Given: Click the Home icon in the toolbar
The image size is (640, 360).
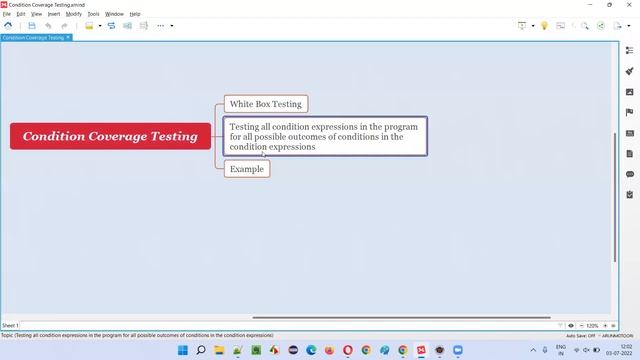Looking at the screenshot, I should pyautogui.click(x=8, y=26).
